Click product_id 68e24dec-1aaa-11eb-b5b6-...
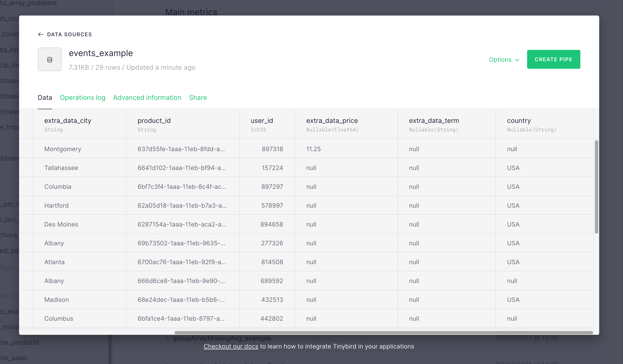Screen dimensions: 623x364 click(181, 299)
